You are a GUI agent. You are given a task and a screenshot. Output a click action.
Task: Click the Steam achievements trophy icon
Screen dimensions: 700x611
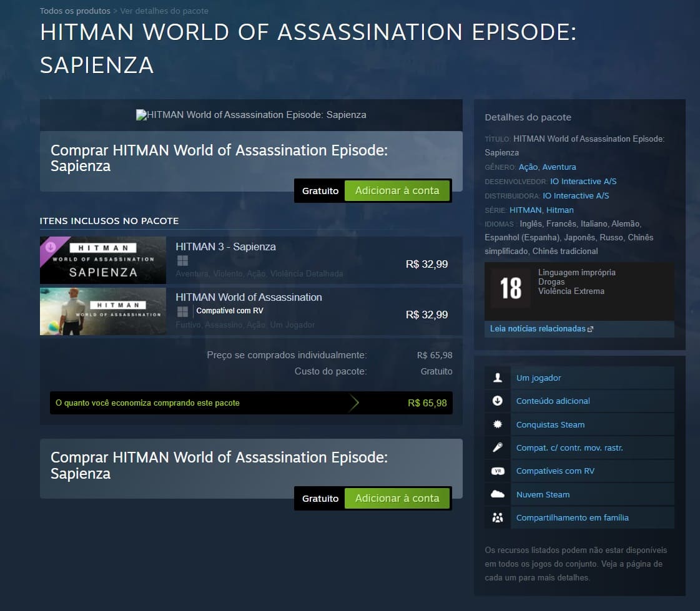click(497, 424)
